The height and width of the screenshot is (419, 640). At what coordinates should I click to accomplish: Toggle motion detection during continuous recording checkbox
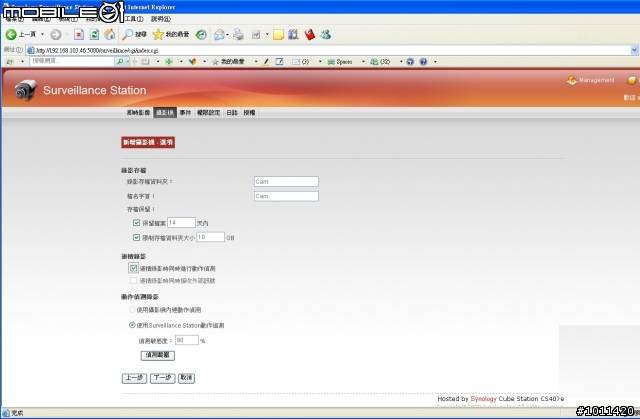(133, 268)
